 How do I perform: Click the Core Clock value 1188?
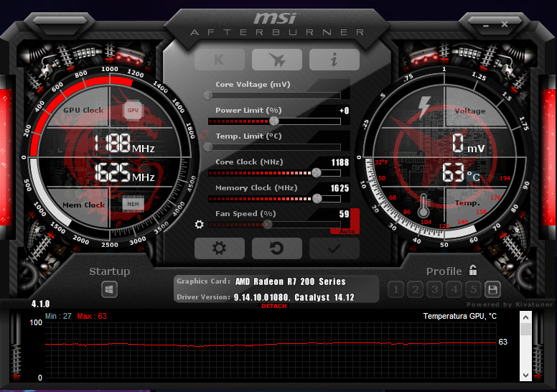pos(340,162)
